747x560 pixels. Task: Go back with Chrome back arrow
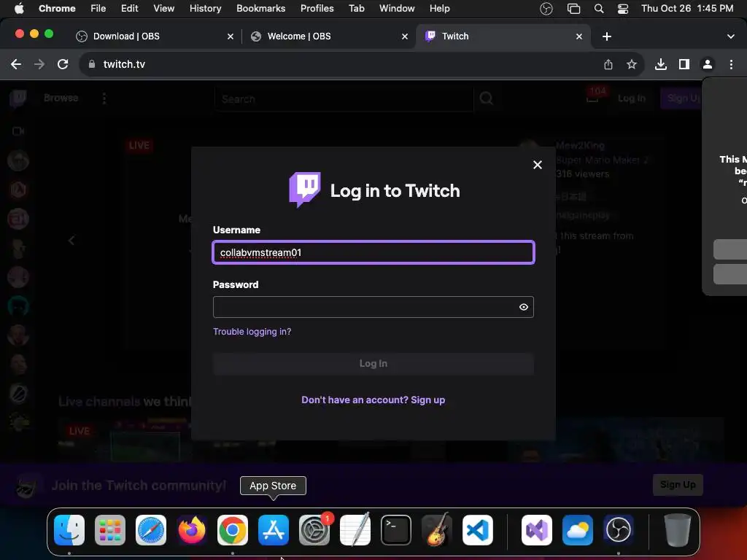click(x=16, y=64)
